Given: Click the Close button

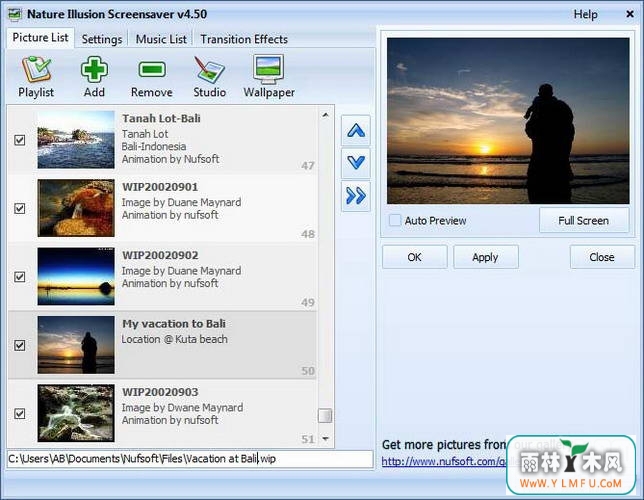Looking at the screenshot, I should [602, 257].
